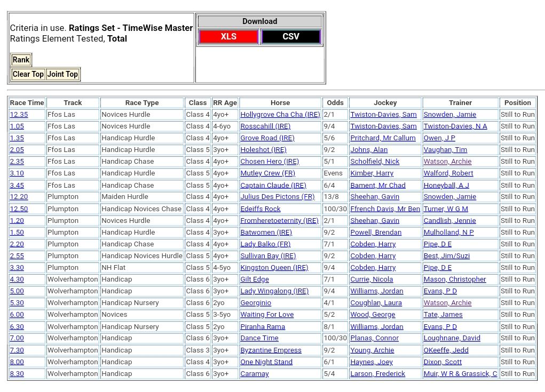The image size is (545, 392).
Task: Select horse Captain Claude (IRE)
Action: coord(273,186)
